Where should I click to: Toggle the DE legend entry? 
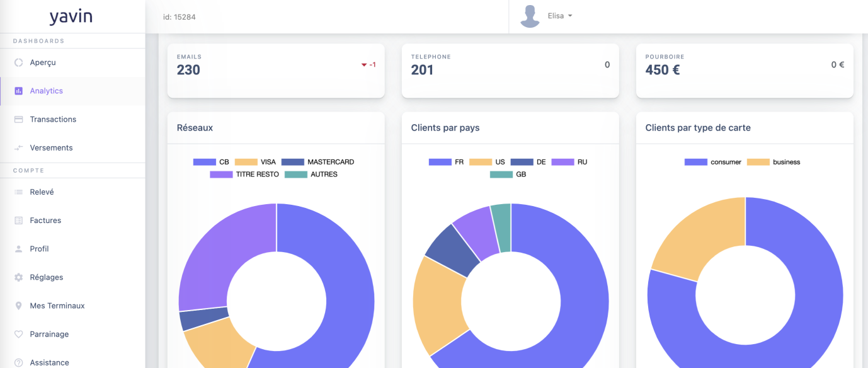pos(528,162)
